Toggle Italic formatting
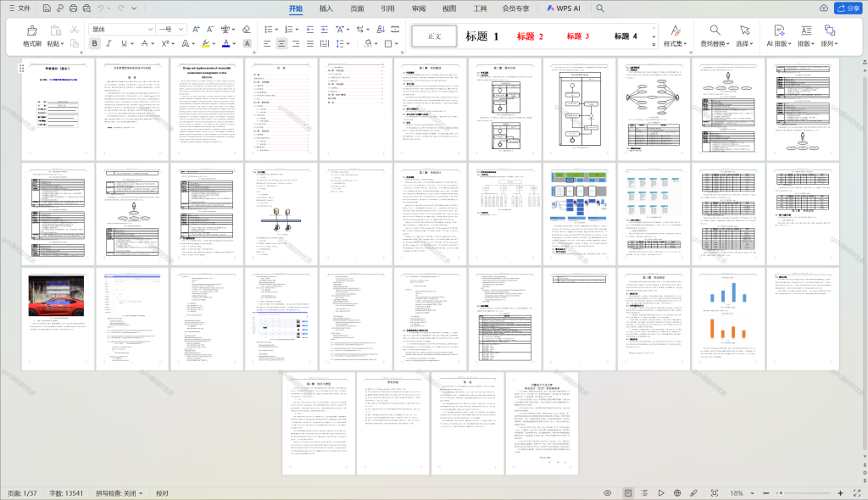 108,43
